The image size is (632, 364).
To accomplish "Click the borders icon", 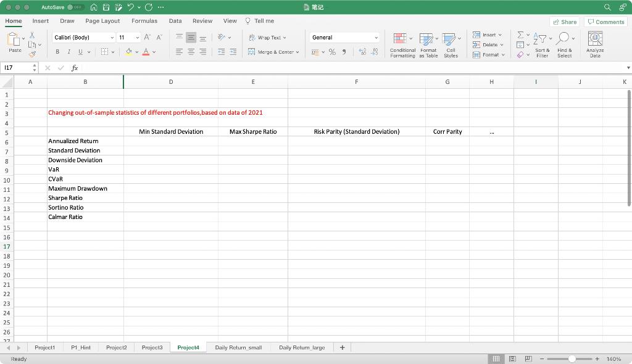I will click(x=104, y=52).
